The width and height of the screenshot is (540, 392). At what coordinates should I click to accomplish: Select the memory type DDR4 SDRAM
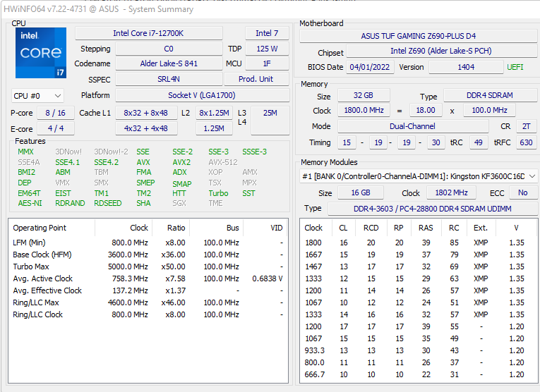point(490,95)
